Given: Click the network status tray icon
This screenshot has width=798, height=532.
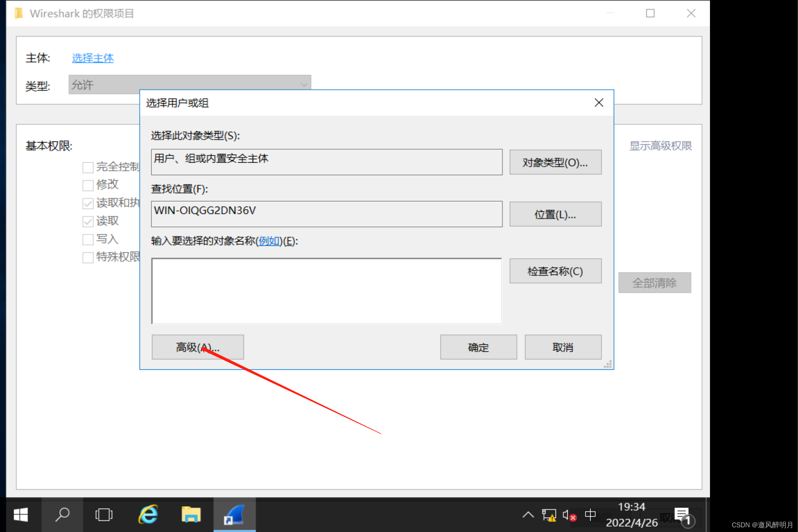Looking at the screenshot, I should (549, 515).
